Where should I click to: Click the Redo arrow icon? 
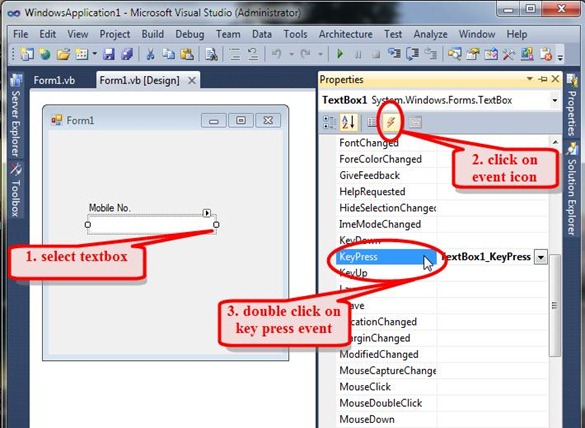pos(305,54)
